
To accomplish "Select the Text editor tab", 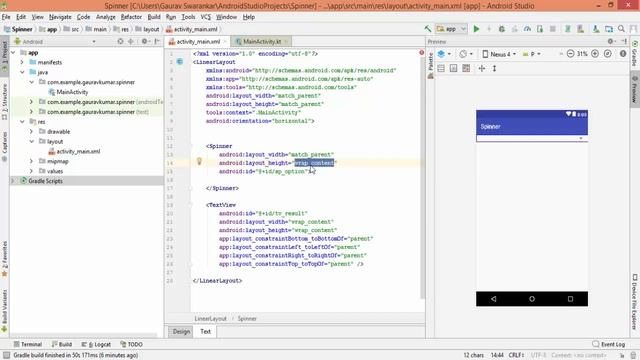I will [205, 331].
